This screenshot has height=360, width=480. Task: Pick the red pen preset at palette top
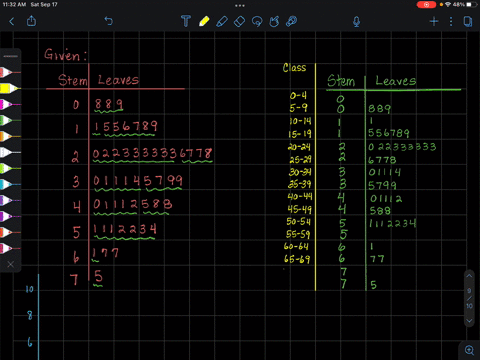pyautogui.click(x=9, y=72)
